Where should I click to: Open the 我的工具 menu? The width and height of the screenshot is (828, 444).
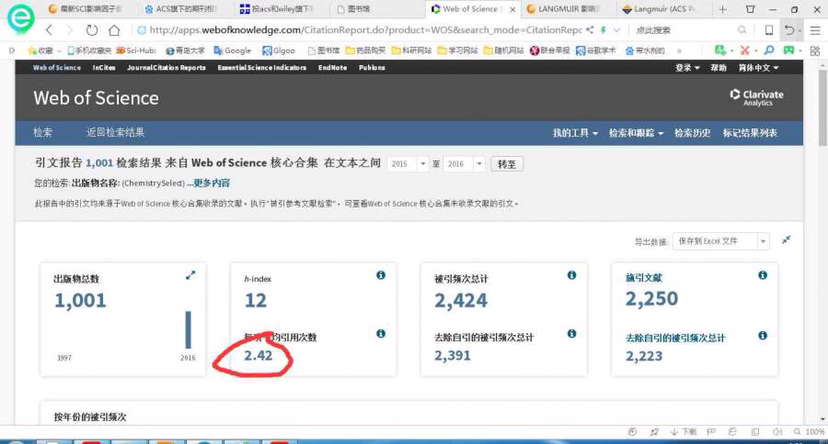click(x=575, y=133)
